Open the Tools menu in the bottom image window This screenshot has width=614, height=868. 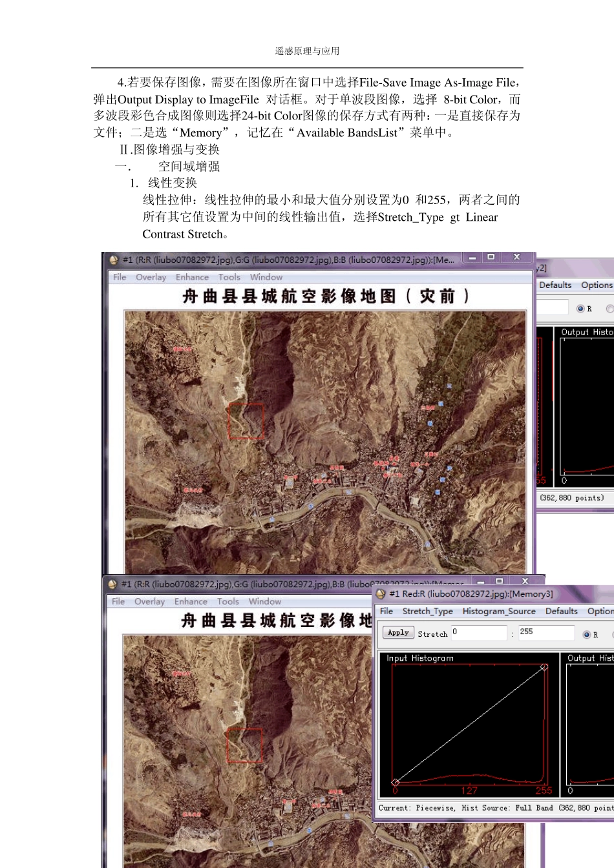coord(228,601)
